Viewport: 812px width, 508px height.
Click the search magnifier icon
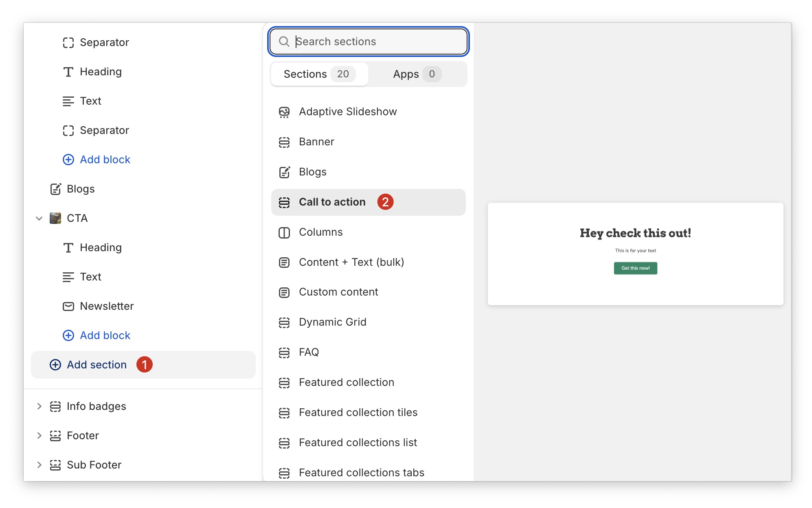284,42
